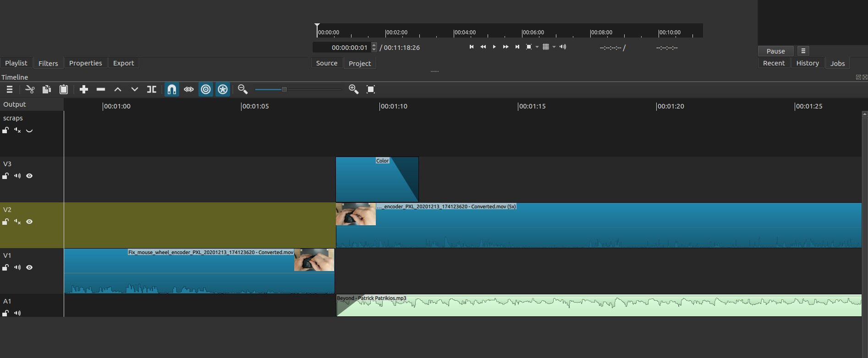Toggle Ripple All Tracks button
Viewport: 868px width, 358px height.
[x=223, y=89]
